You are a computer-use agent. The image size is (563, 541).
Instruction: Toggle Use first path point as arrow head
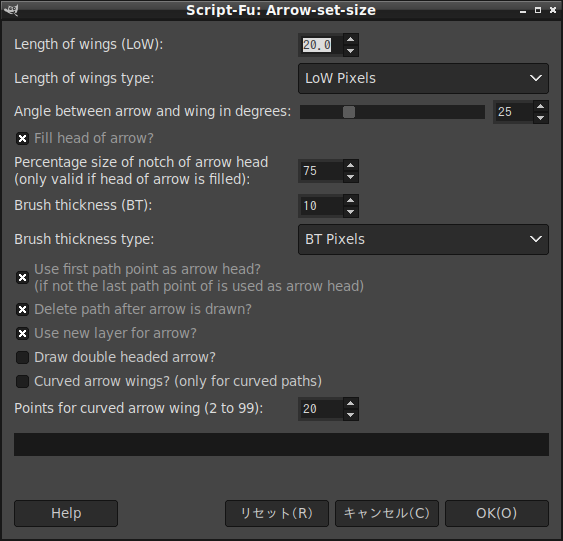coord(22,278)
